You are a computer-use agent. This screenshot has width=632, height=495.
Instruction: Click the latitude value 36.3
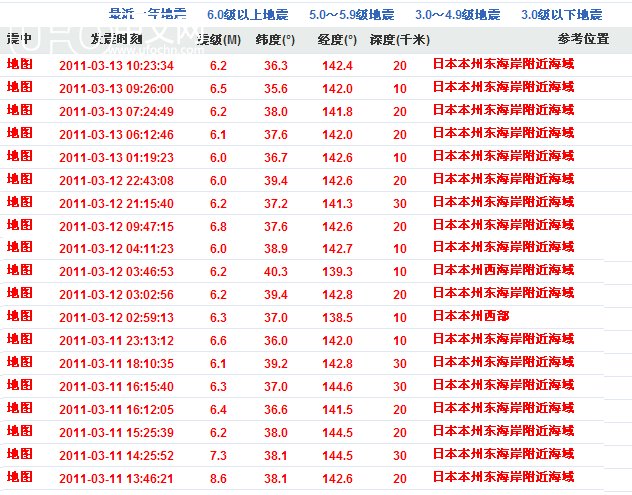[x=276, y=66]
